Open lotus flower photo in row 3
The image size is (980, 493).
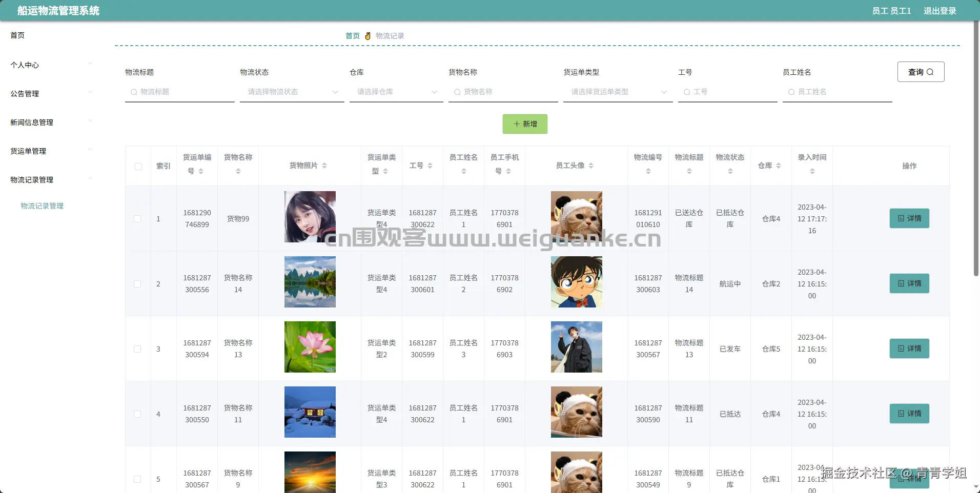pos(310,347)
